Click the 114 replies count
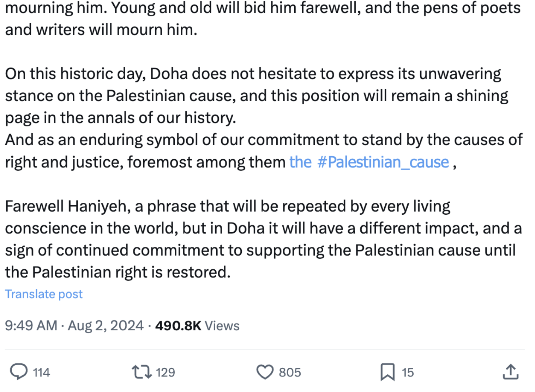Image resolution: width=535 pixels, height=392 pixels. (x=41, y=373)
